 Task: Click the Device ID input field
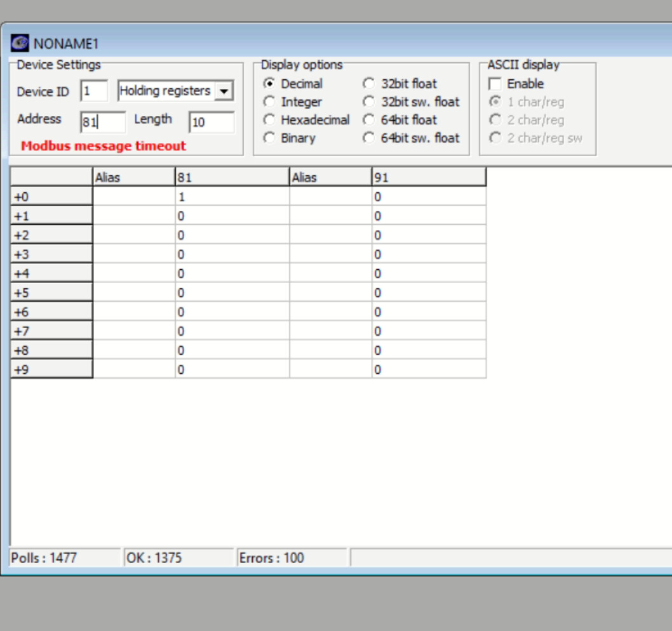click(94, 91)
